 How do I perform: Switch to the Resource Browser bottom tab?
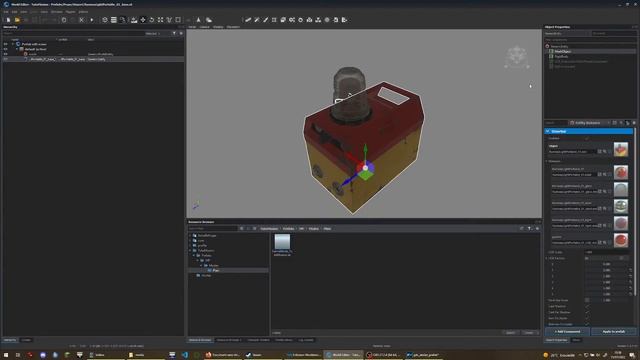(x=200, y=340)
